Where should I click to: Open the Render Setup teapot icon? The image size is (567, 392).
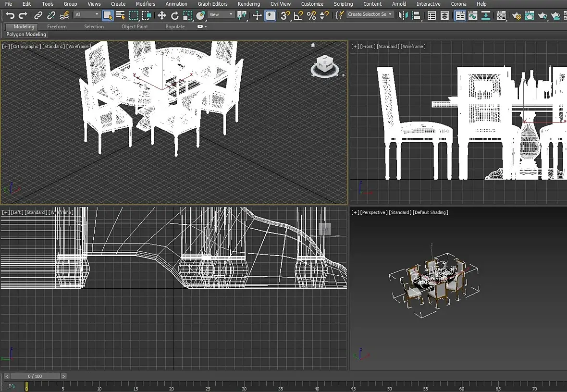(517, 16)
